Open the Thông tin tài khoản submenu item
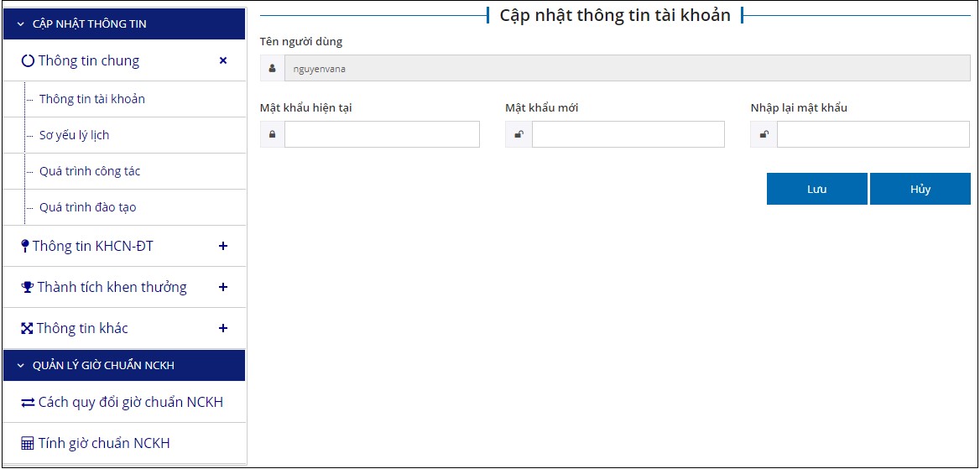 92,99
